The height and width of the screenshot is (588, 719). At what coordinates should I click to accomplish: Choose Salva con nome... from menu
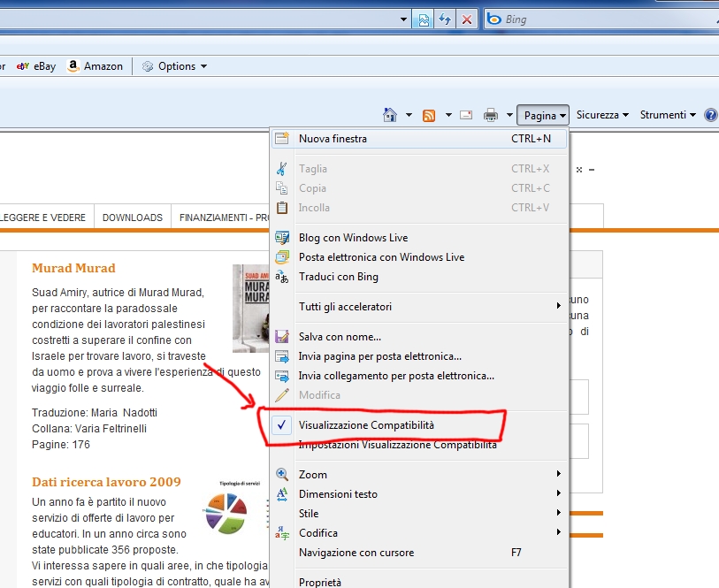click(x=419, y=336)
